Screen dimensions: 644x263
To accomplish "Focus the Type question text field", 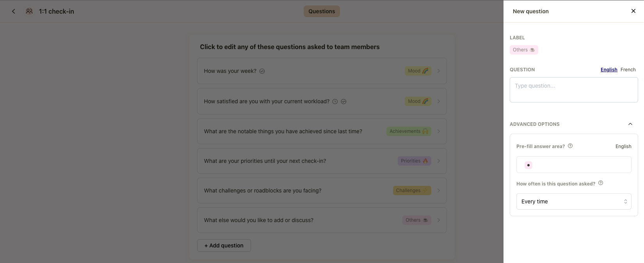I will pyautogui.click(x=574, y=90).
